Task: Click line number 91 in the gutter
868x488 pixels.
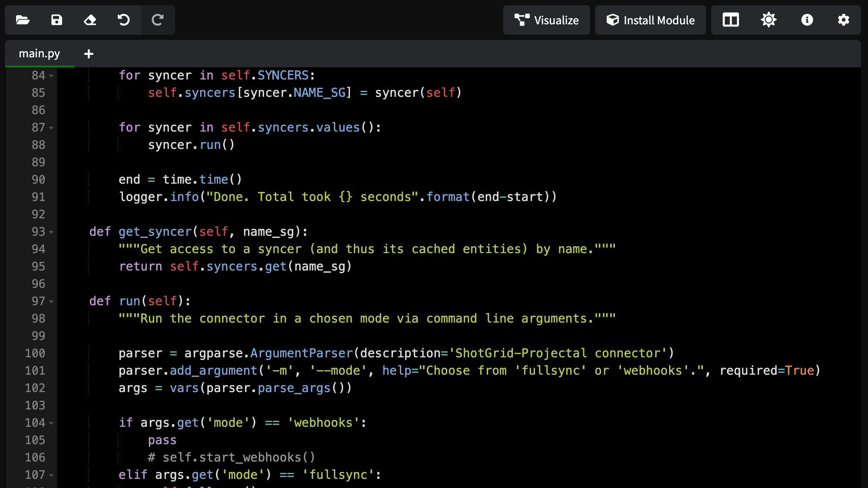Action: point(38,197)
